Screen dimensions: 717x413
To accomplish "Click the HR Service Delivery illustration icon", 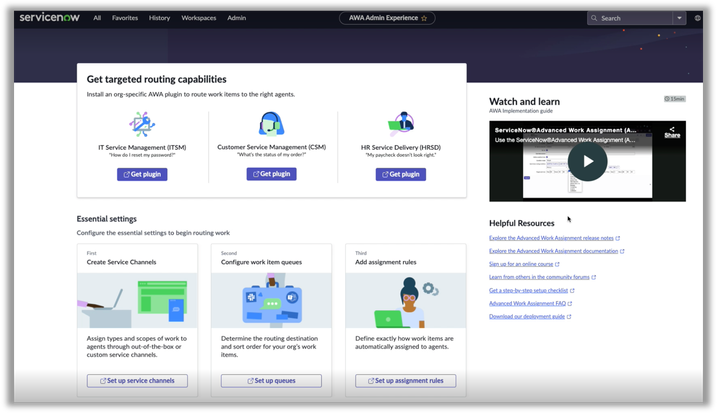I will 401,123.
